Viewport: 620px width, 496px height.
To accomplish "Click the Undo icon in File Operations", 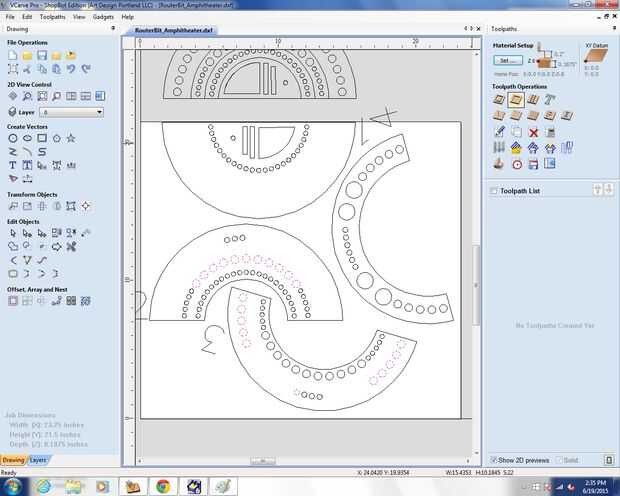I will point(71,69).
